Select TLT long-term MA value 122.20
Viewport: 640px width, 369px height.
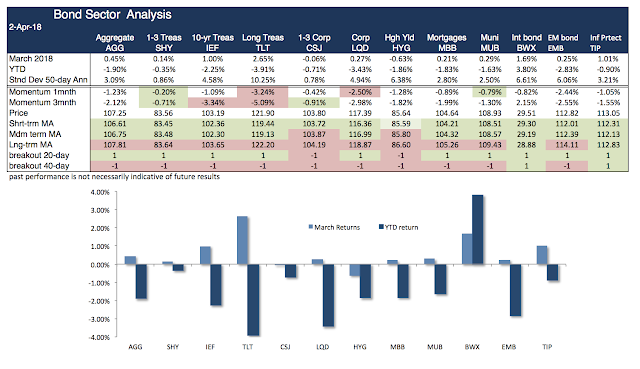[x=263, y=145]
